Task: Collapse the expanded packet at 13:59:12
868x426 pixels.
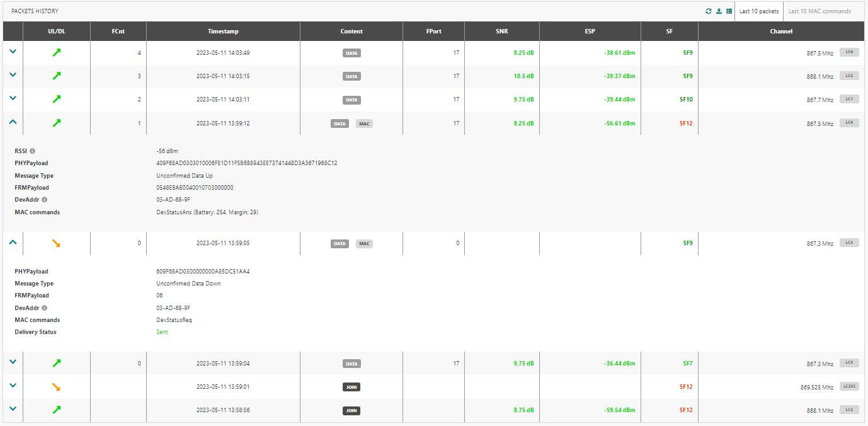Action: click(13, 123)
